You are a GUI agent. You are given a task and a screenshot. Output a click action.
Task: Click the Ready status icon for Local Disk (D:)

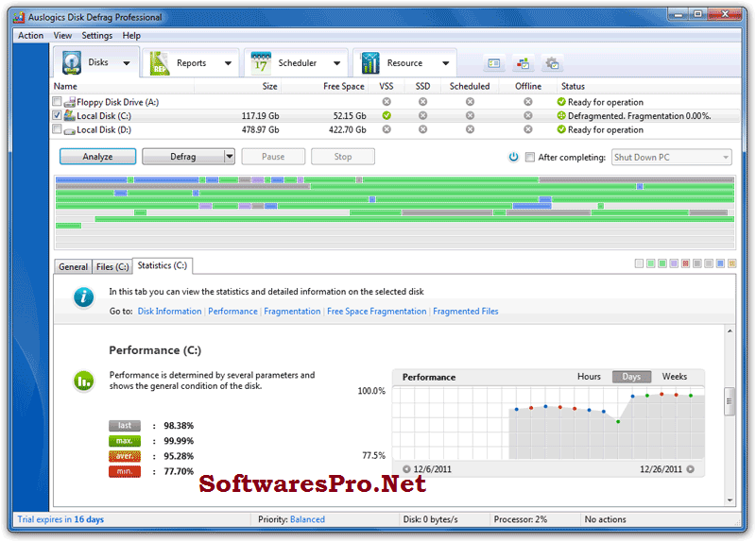point(561,129)
